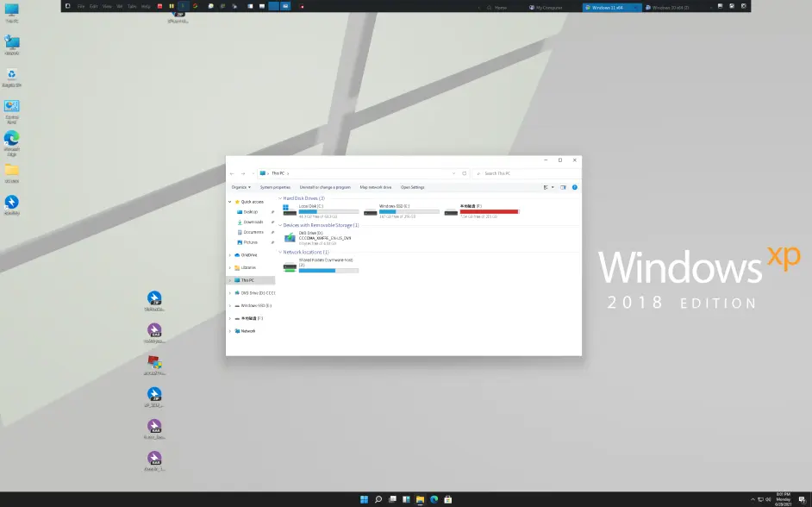This screenshot has height=507, width=812.
Task: Click the VMware pause button
Action: (172, 6)
